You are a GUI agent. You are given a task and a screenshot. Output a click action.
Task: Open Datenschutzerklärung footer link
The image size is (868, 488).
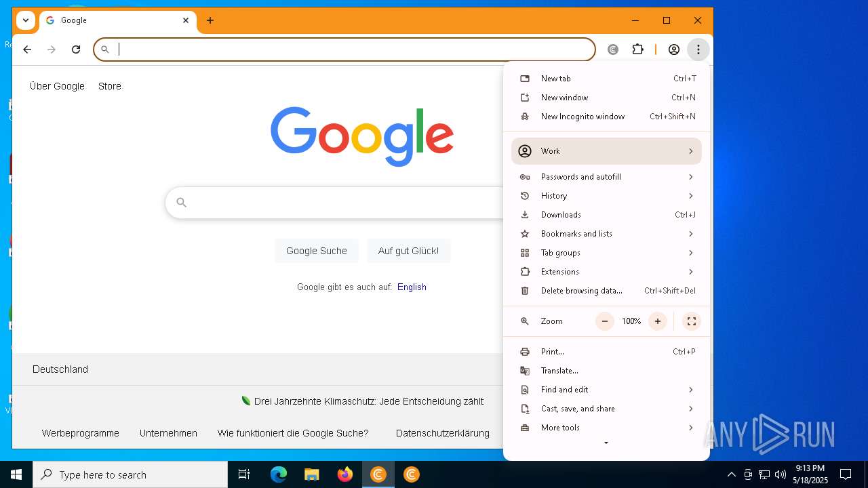pos(443,433)
